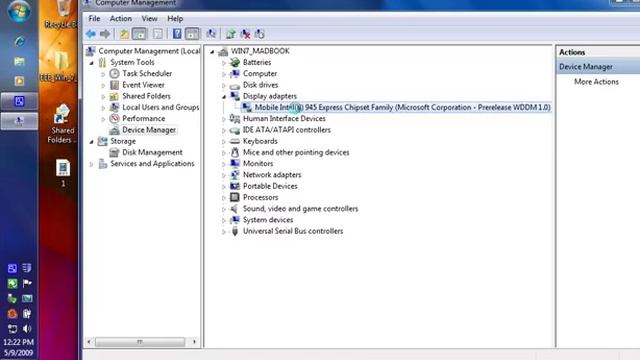
Task: Launch Windows Media Player from taskbar
Action: (19, 81)
